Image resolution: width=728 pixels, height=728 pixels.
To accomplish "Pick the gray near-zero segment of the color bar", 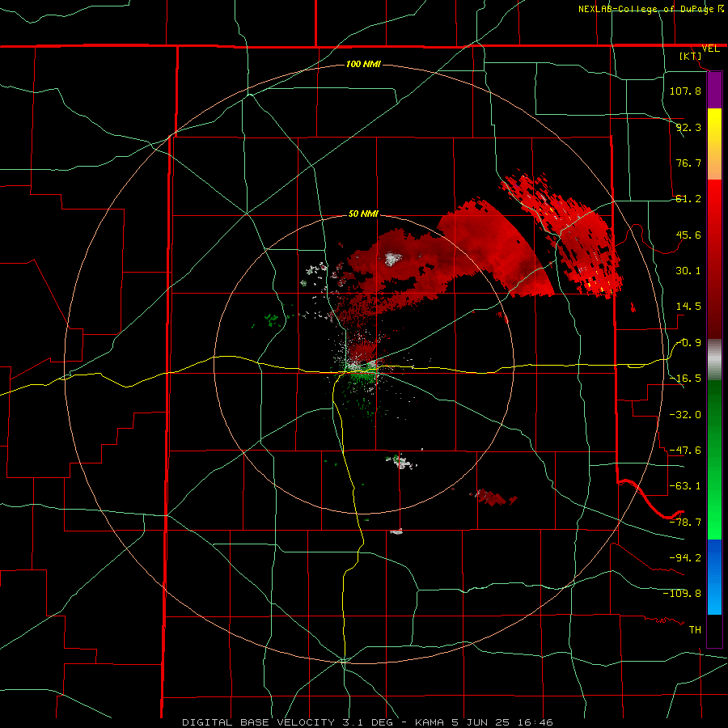I will click(x=714, y=360).
